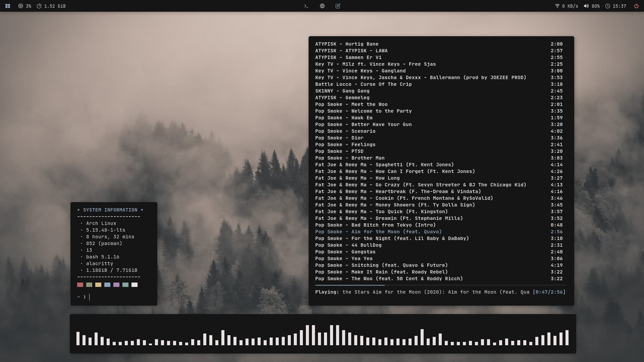
Task: Select track Vince Keys - Gangland
Action: (x=439, y=71)
